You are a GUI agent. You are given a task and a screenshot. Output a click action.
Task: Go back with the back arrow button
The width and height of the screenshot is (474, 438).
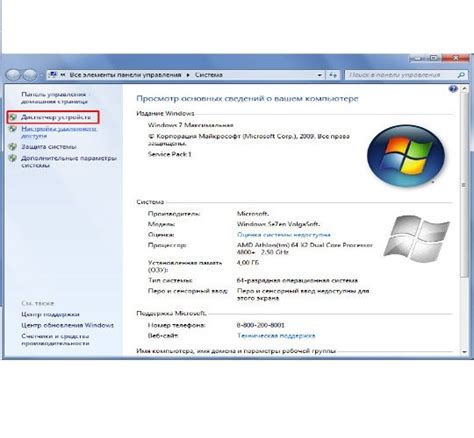click(13, 75)
